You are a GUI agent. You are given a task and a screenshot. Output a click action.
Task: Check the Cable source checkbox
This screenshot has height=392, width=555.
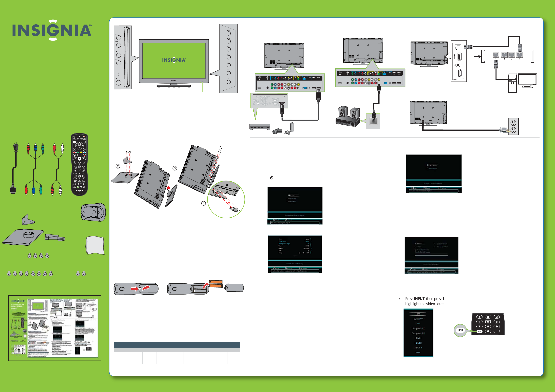click(416, 247)
